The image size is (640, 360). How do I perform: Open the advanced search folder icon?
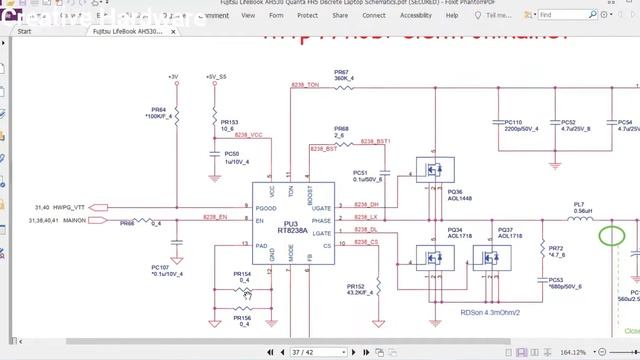click(x=528, y=15)
